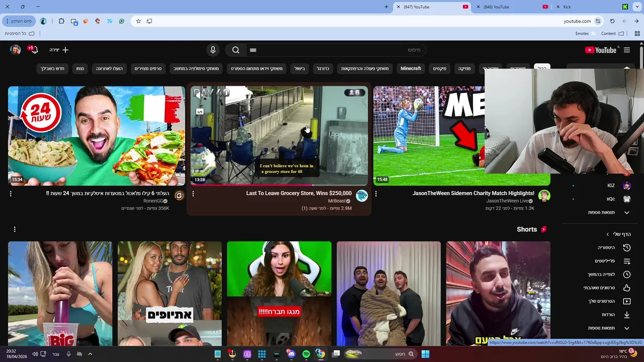Open the RonenGG 24-hour Italian food thumbnail
The width and height of the screenshot is (644, 362).
[97, 136]
